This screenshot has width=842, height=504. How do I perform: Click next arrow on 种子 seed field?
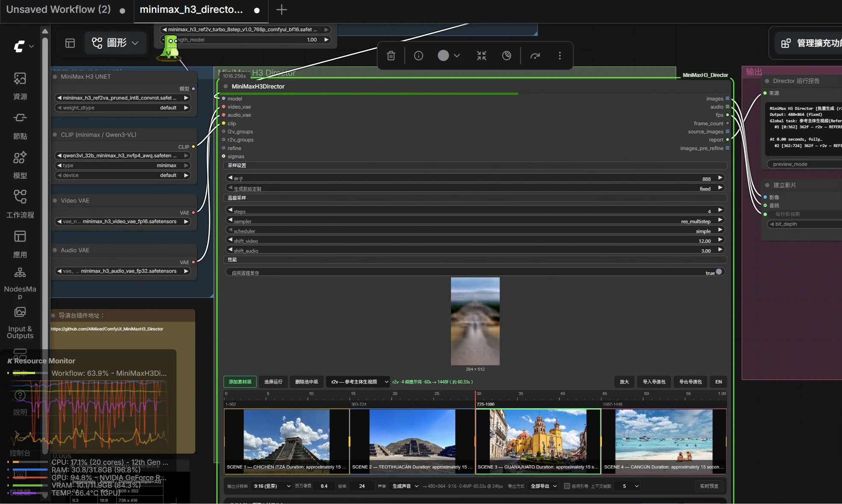point(720,177)
